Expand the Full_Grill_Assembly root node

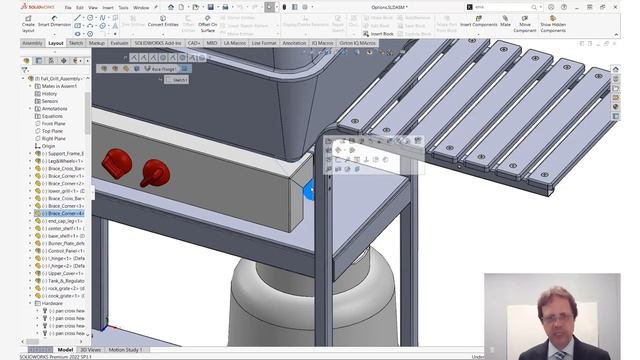(23, 78)
